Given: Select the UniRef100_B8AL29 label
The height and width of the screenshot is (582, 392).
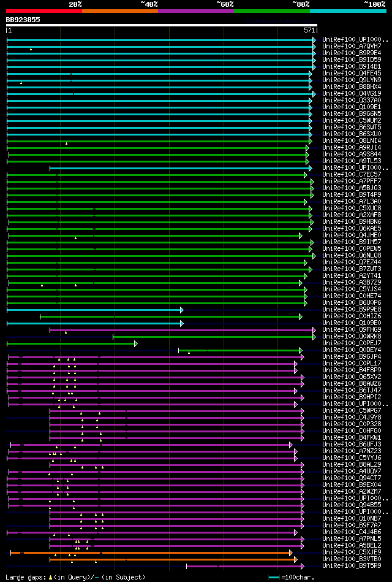Looking at the screenshot, I should (352, 465).
